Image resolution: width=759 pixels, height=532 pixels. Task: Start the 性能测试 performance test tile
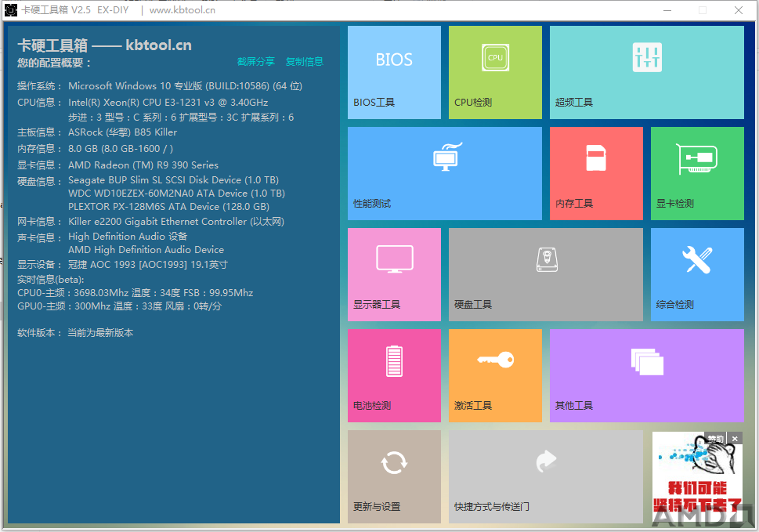(x=445, y=173)
